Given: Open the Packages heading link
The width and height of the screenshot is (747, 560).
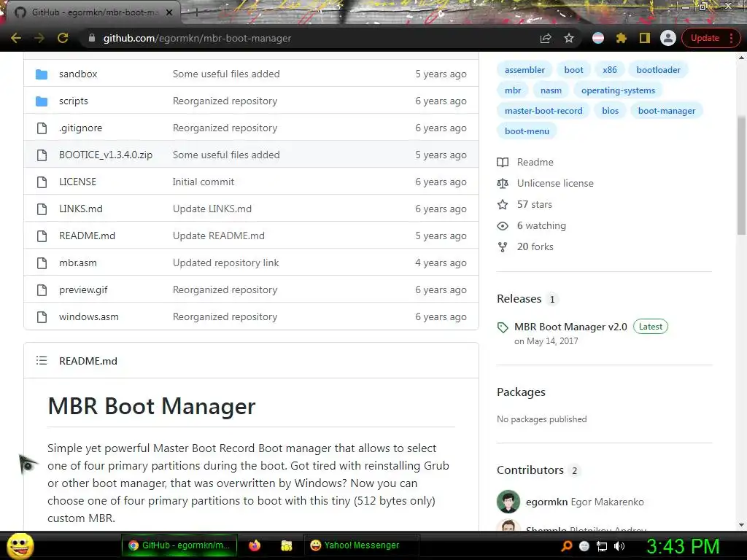Looking at the screenshot, I should click(521, 392).
